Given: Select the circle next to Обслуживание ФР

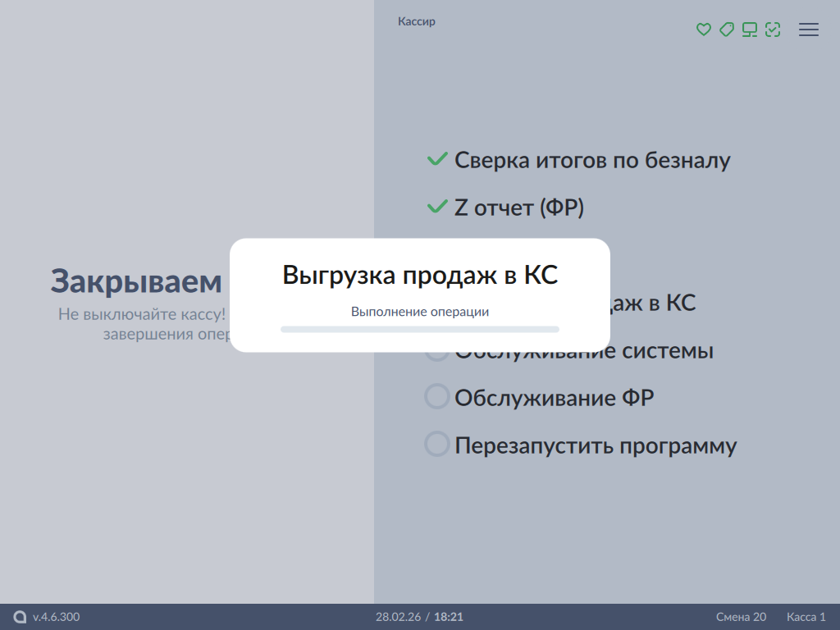Looking at the screenshot, I should (x=436, y=397).
